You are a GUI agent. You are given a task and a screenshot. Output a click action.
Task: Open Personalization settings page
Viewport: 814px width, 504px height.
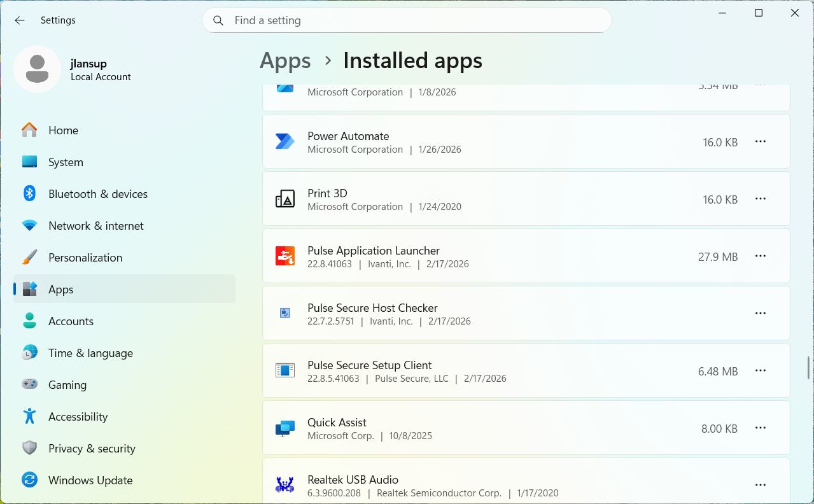click(85, 258)
